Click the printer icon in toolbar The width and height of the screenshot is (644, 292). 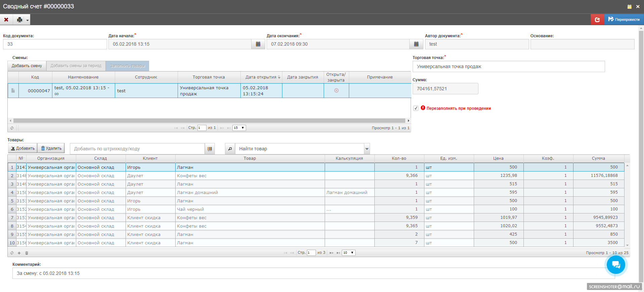tap(20, 20)
